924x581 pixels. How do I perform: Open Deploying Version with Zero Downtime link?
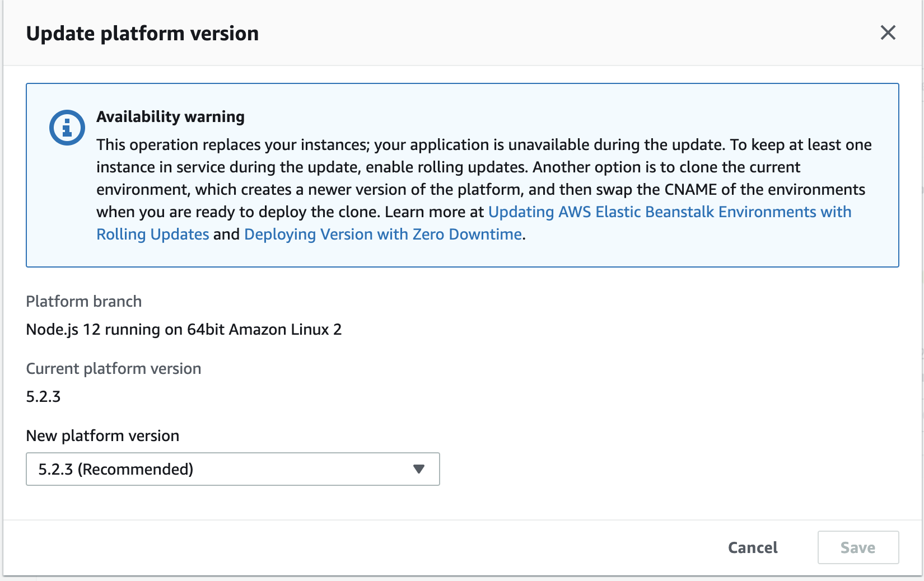[382, 234]
